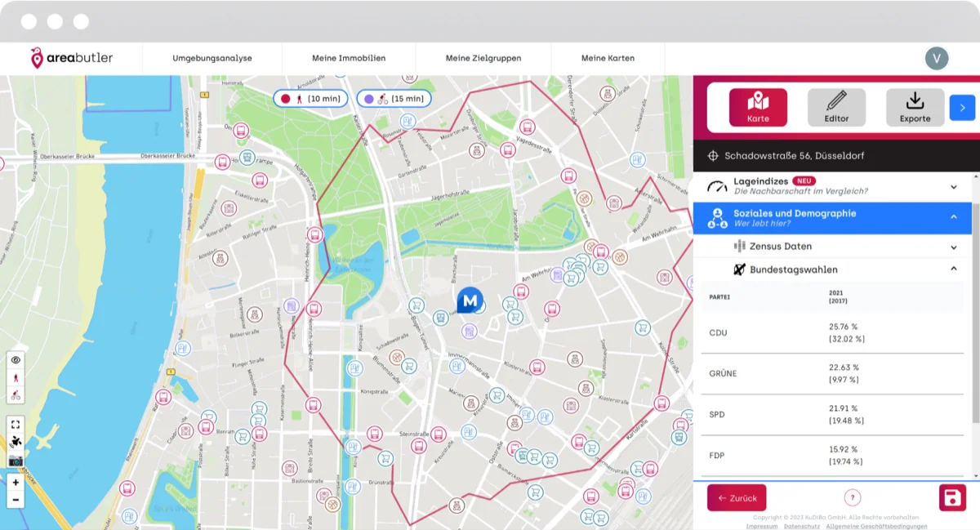Collapse the Soziales und Demographie chevron
Screen dimensions: 980x530
coord(953,217)
